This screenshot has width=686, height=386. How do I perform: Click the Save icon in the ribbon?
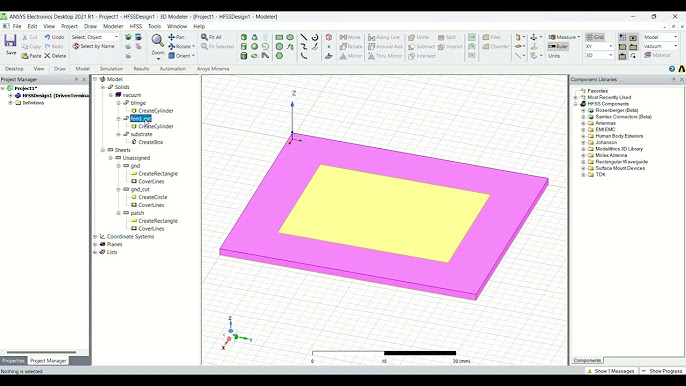point(10,41)
